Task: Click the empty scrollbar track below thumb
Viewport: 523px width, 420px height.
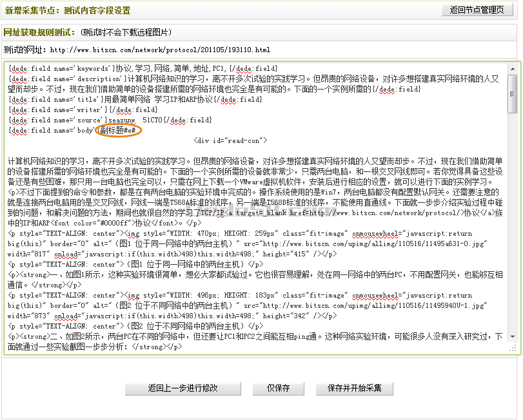Action: (x=512, y=225)
